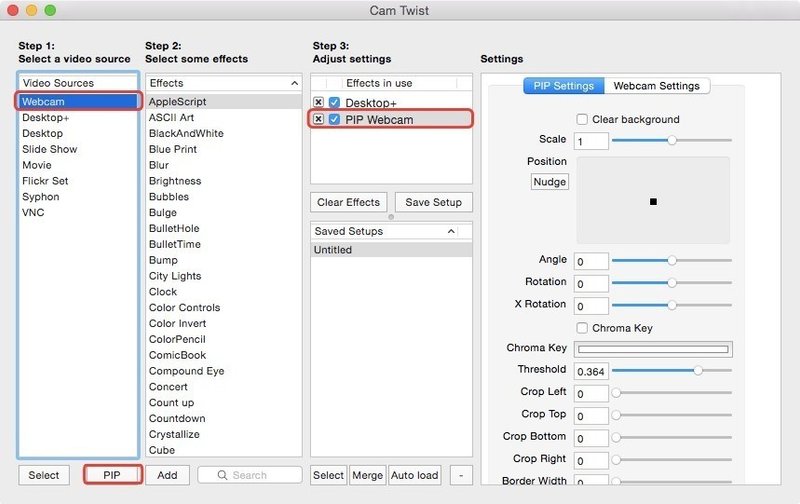Click the Search magnifier icon
Image resolution: width=800 pixels, height=504 pixels.
[x=222, y=475]
